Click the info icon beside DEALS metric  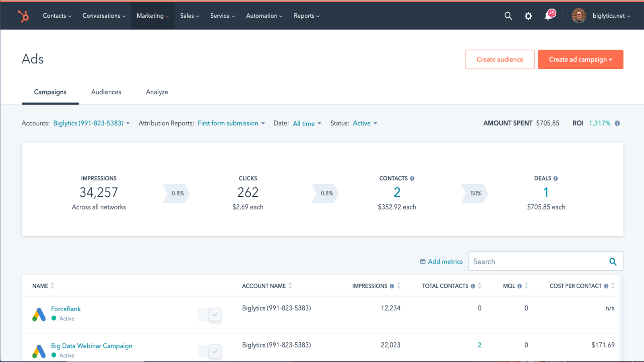556,178
